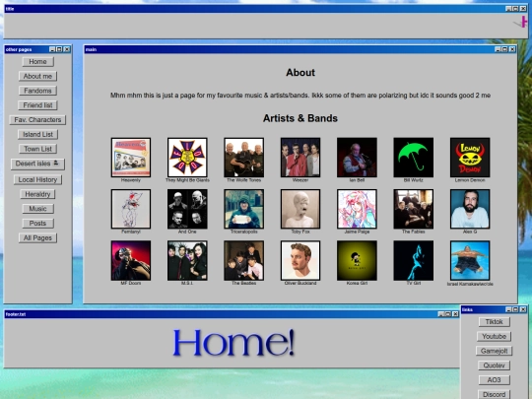Close the other pages window

pos(67,49)
